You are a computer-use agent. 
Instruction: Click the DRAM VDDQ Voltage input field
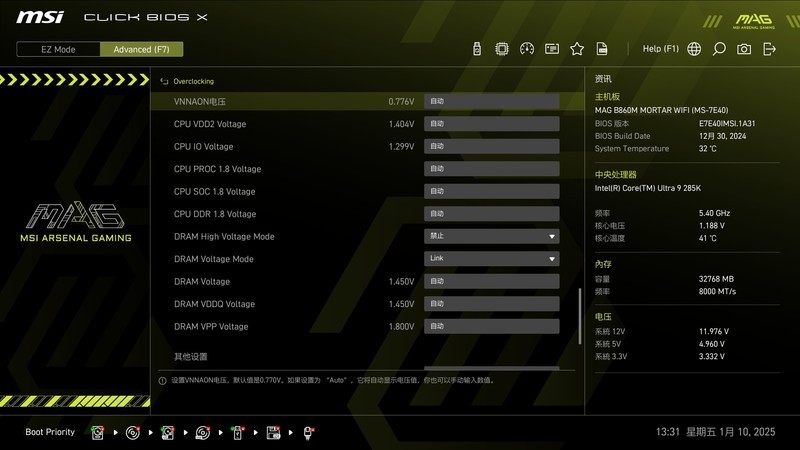click(x=491, y=304)
